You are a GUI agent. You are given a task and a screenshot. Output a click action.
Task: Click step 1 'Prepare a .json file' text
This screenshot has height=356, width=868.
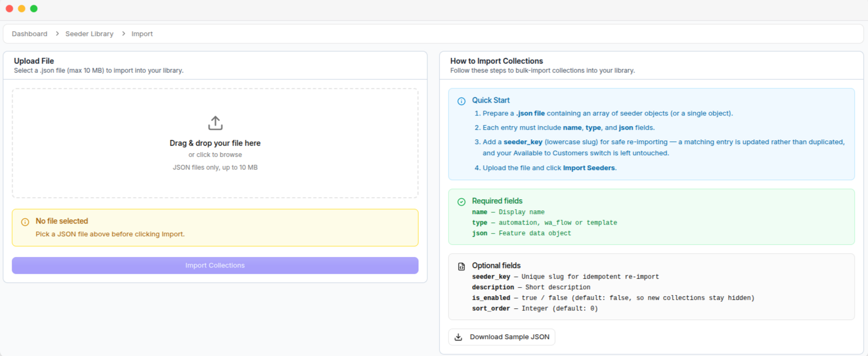pos(608,113)
